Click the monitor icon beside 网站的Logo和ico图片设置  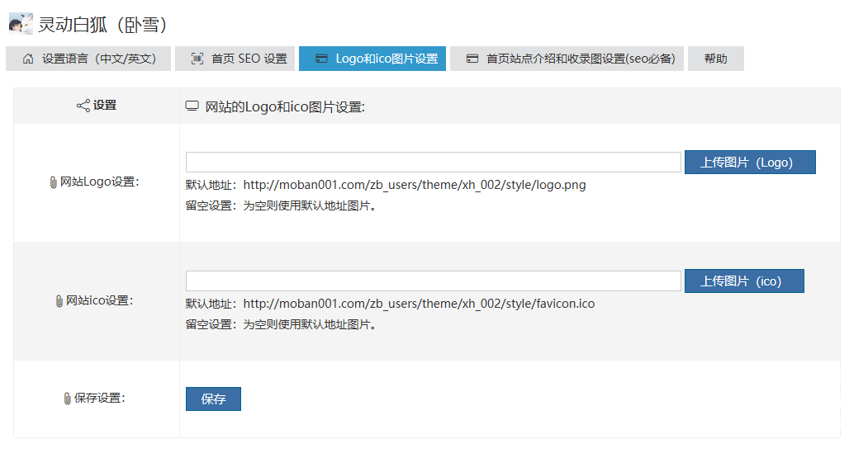pos(192,106)
